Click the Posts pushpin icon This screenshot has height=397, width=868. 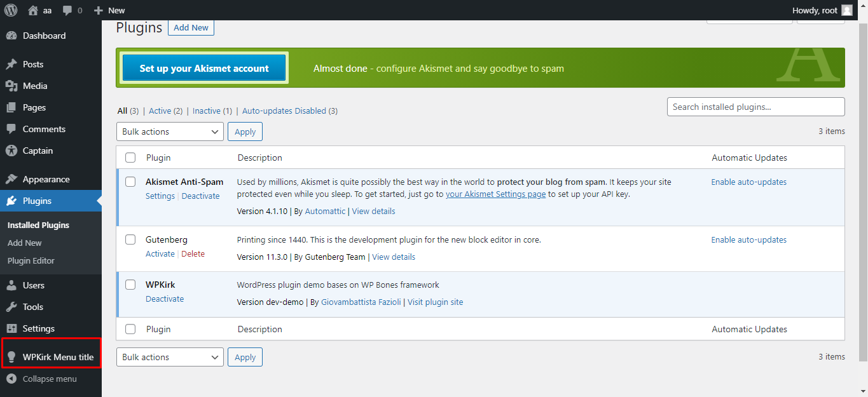pos(11,64)
